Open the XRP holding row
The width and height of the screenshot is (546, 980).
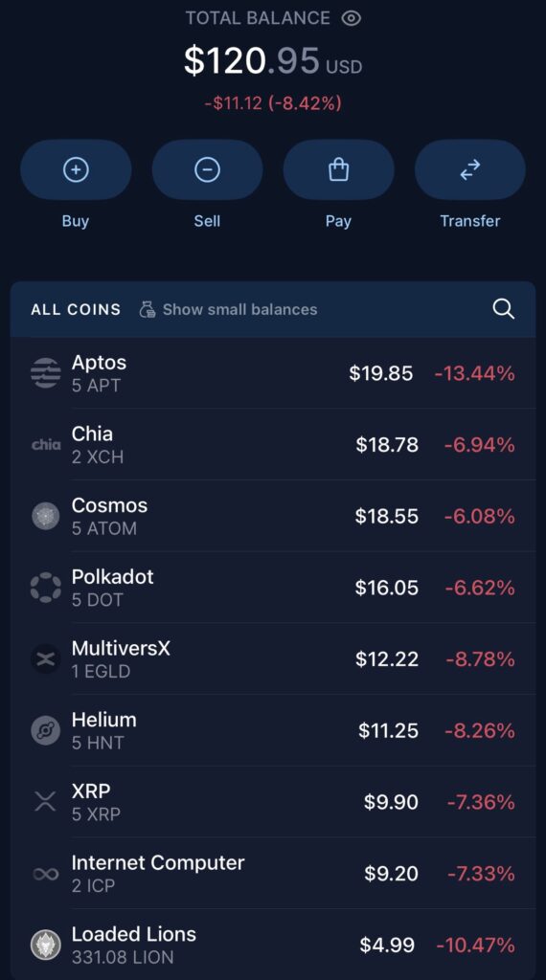click(x=273, y=803)
